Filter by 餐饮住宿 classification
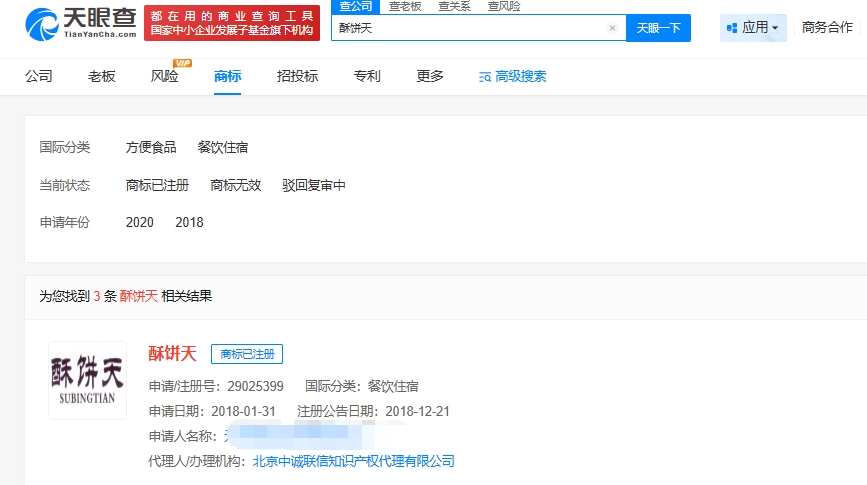Image resolution: width=867 pixels, height=485 pixels. pyautogui.click(x=223, y=147)
